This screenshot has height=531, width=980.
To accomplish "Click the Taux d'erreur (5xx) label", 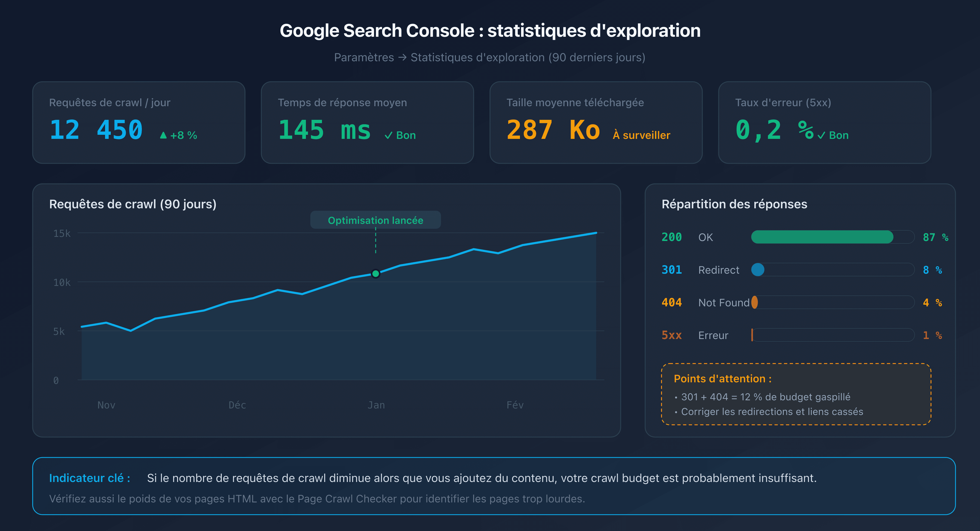I will click(783, 102).
